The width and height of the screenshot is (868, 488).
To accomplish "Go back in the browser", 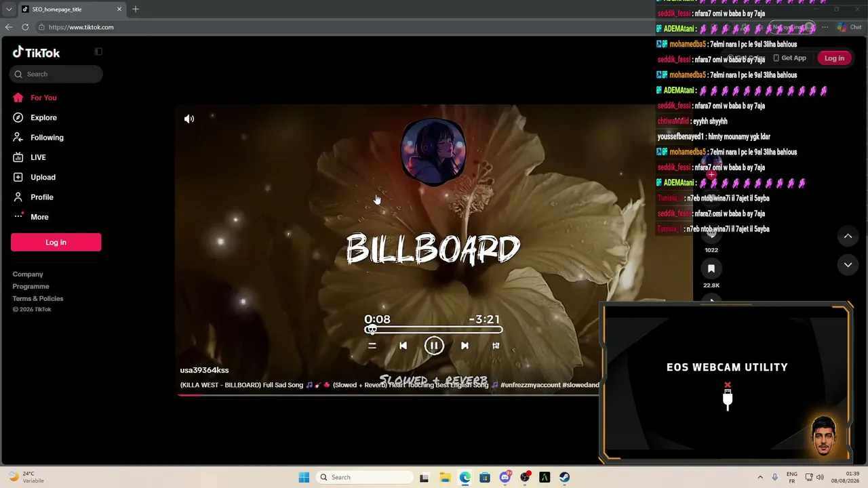I will 9,27.
